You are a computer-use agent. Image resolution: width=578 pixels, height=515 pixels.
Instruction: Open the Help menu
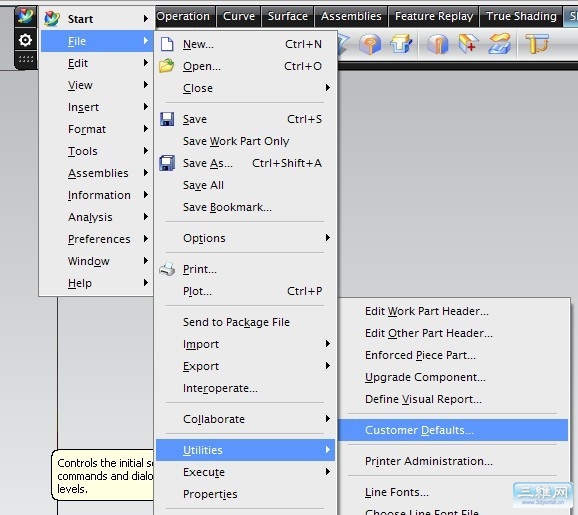[97, 283]
